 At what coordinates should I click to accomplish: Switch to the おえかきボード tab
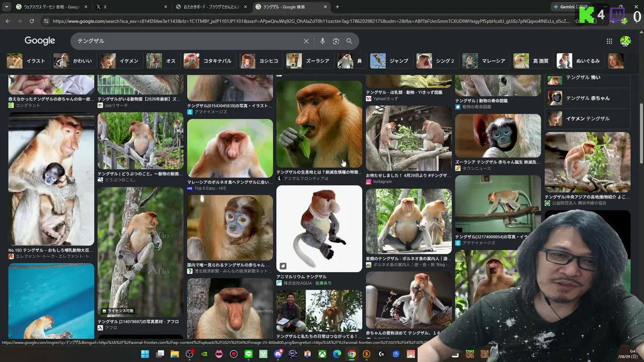click(211, 7)
